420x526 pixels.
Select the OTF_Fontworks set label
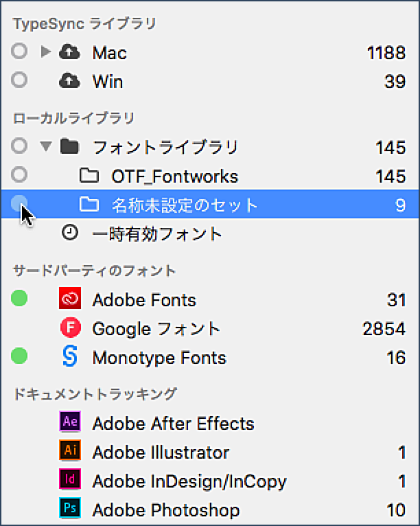[x=174, y=176]
